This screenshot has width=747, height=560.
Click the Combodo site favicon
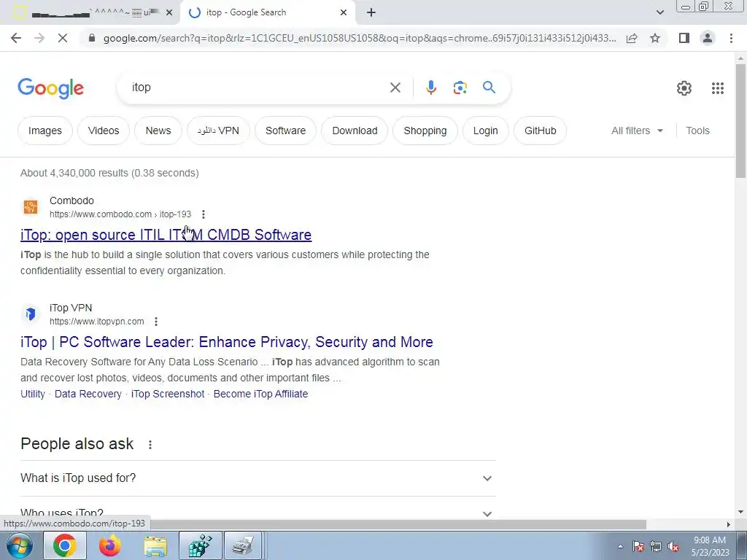point(31,207)
